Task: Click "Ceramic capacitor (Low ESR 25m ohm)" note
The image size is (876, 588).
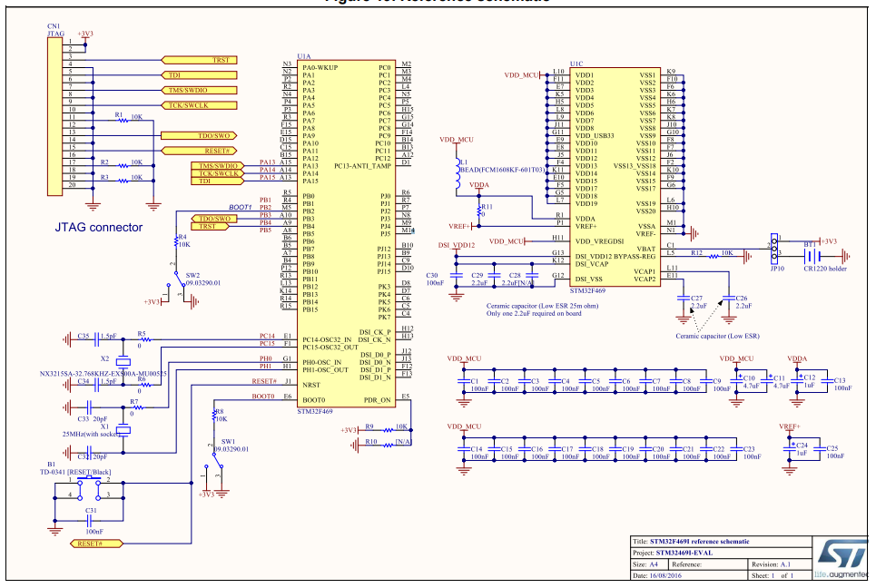Action: 542,306
